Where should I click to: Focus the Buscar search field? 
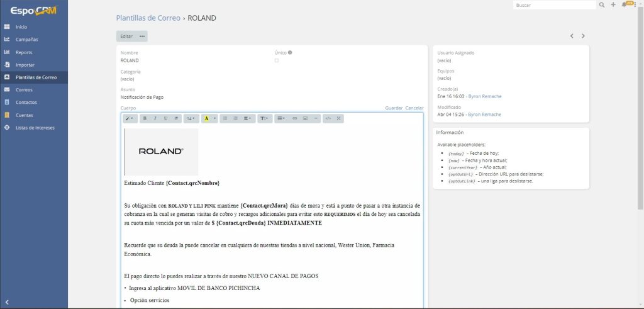pos(555,5)
